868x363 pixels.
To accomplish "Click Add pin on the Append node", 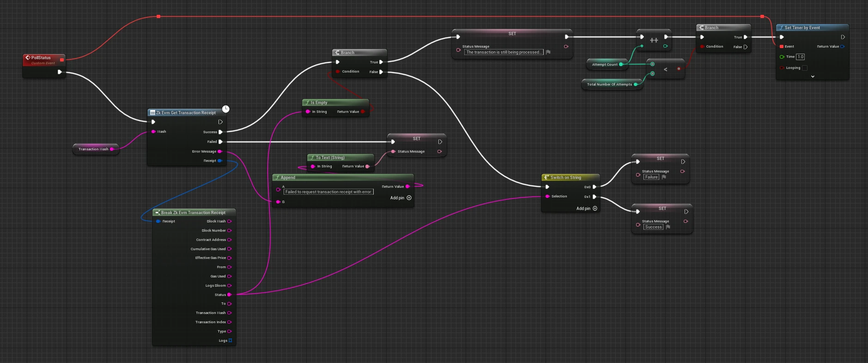I will tap(401, 198).
